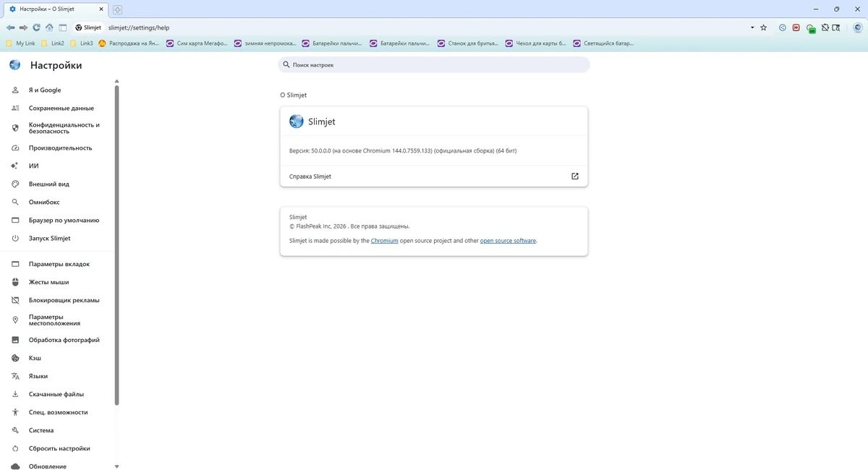Bookmark this page with the star
Viewport: 868px width, 470px height.
(763, 27)
